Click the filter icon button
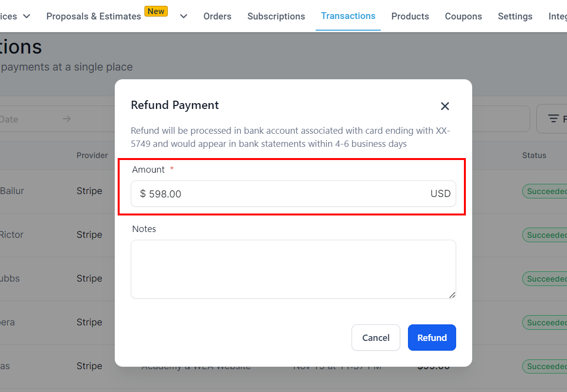The width and height of the screenshot is (567, 392). tap(553, 119)
